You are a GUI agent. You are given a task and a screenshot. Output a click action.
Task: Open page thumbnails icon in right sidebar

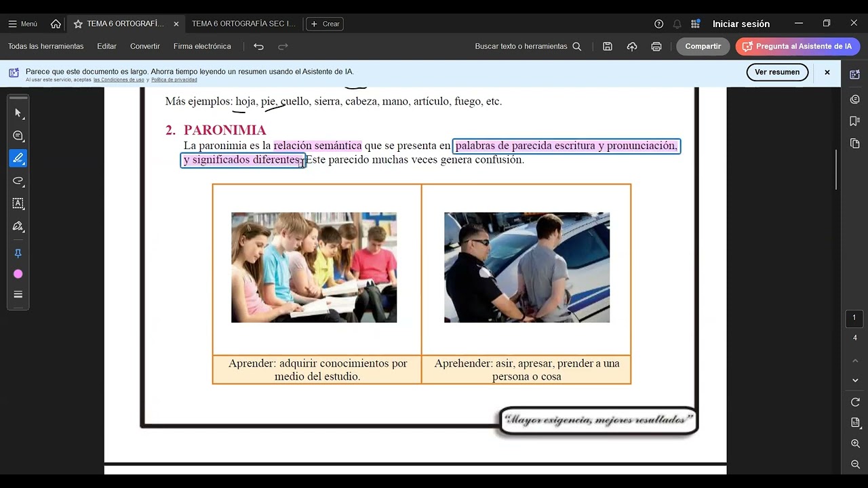854,144
